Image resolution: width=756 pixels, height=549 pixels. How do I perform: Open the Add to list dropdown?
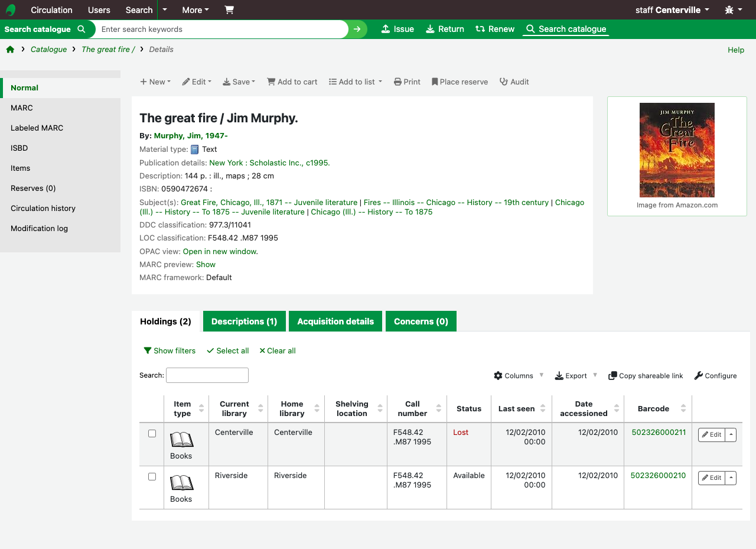(356, 82)
